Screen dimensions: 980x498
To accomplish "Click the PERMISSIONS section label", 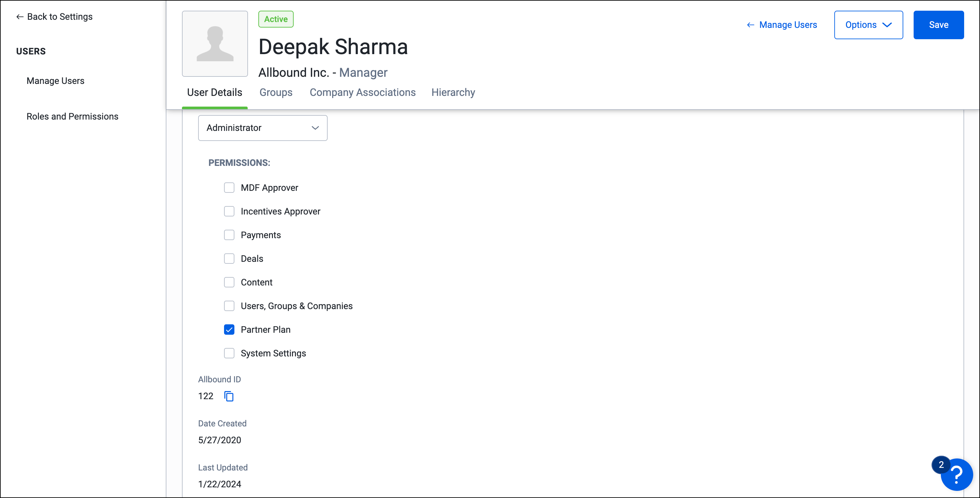I will 239,163.
